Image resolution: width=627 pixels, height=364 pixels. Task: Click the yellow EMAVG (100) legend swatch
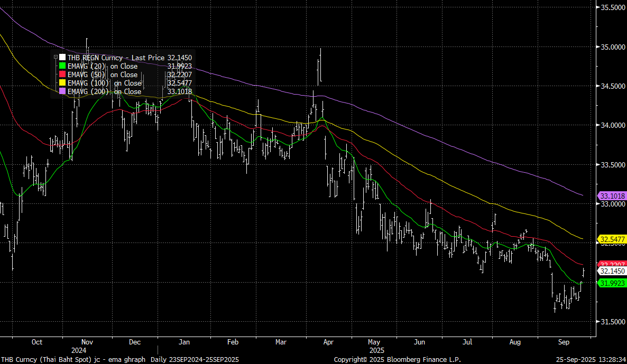62,83
